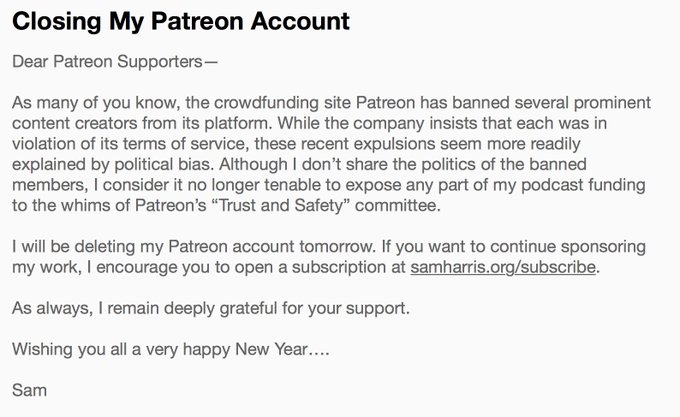
Task: Click the phrase "podcast funding"
Action: 583,185
